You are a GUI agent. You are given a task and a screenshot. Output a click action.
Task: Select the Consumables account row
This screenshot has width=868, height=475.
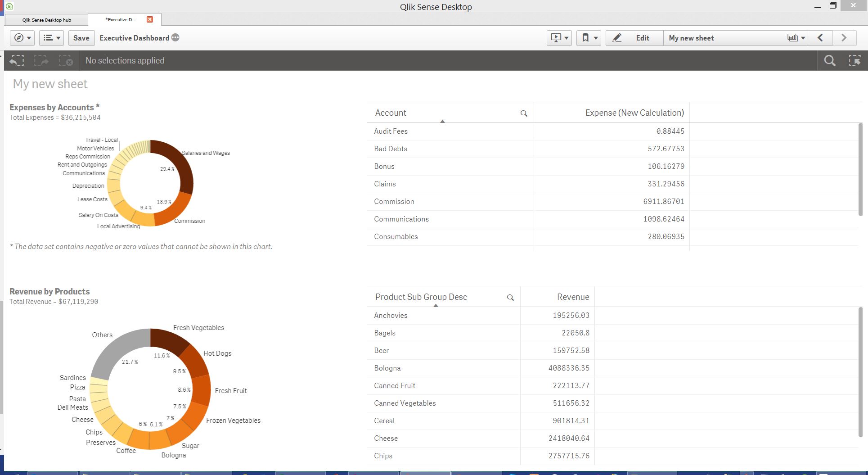[528, 236]
